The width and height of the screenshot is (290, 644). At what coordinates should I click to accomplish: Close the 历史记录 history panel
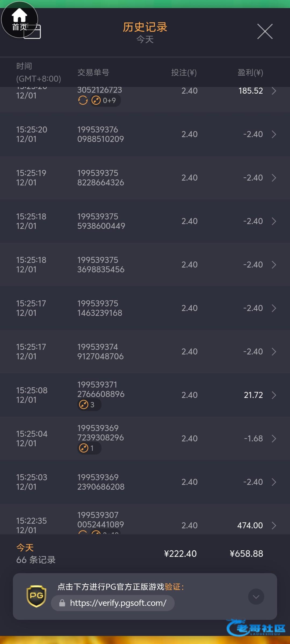[x=265, y=31]
